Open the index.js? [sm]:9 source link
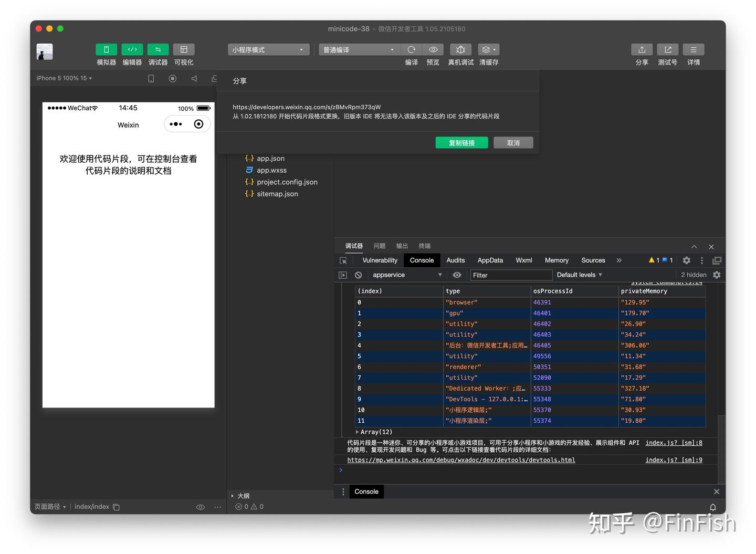Image resolution: width=756 pixels, height=554 pixels. (x=674, y=460)
